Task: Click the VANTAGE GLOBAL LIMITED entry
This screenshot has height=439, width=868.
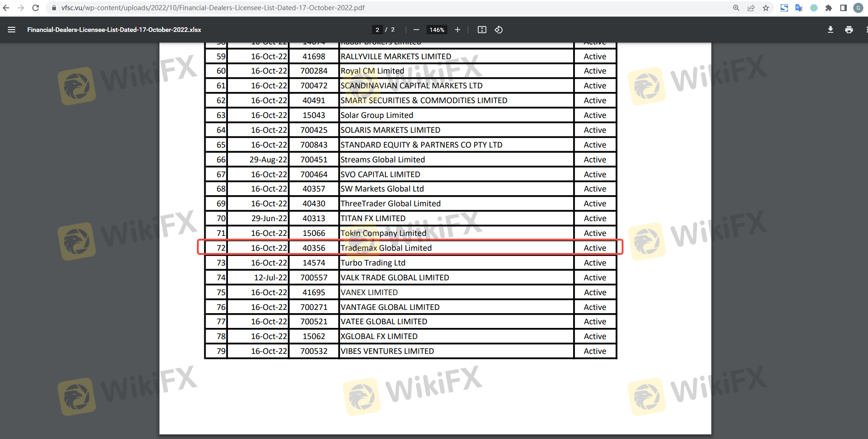Action: coord(390,307)
